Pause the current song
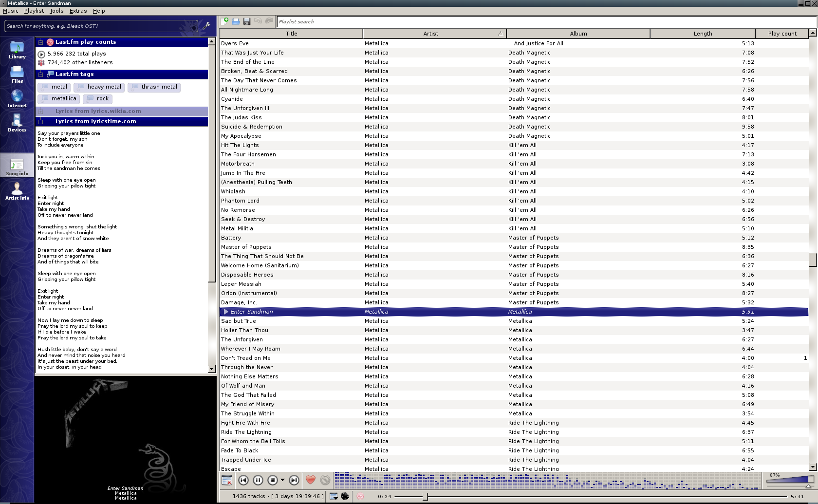Viewport: 818px width, 504px height. (258, 480)
